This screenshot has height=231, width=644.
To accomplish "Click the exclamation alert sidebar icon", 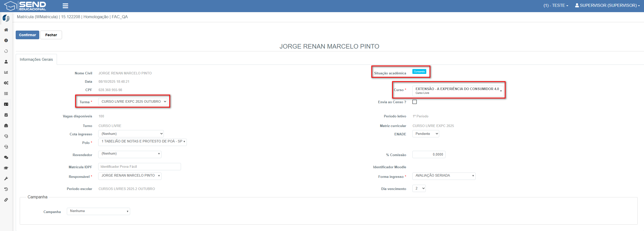I will 6,40.
